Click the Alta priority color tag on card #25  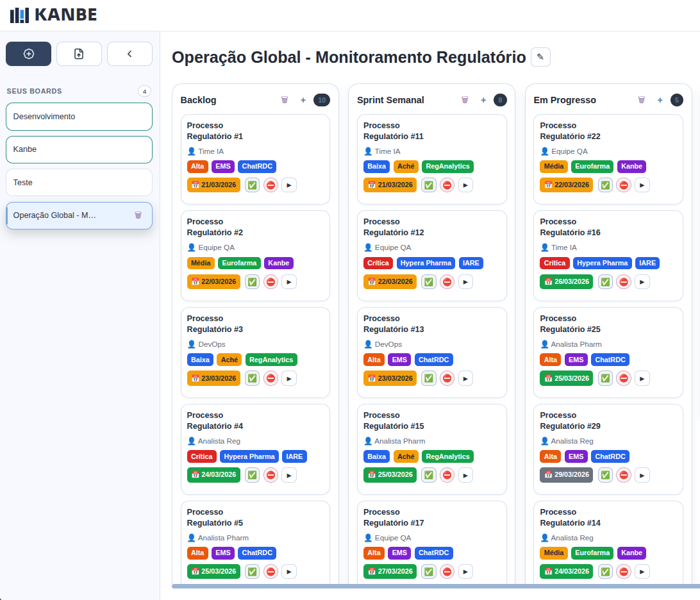click(x=550, y=360)
